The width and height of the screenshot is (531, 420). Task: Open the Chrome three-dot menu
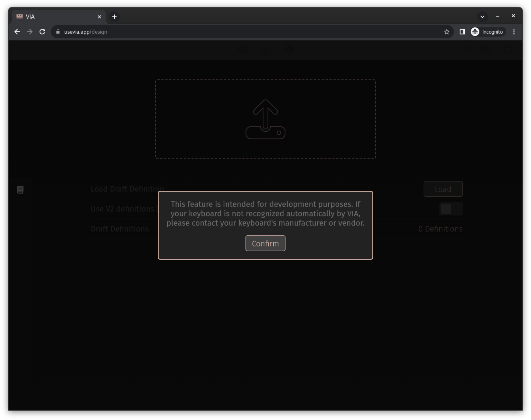(x=514, y=32)
